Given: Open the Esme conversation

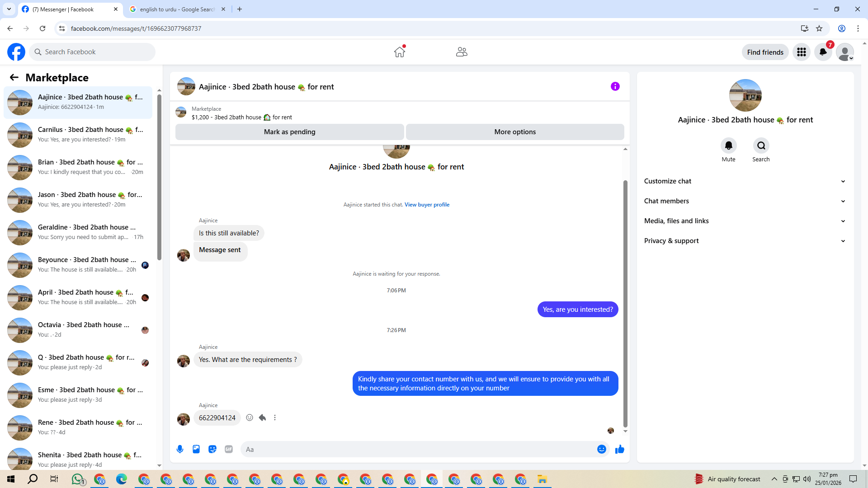Looking at the screenshot, I should tap(78, 395).
